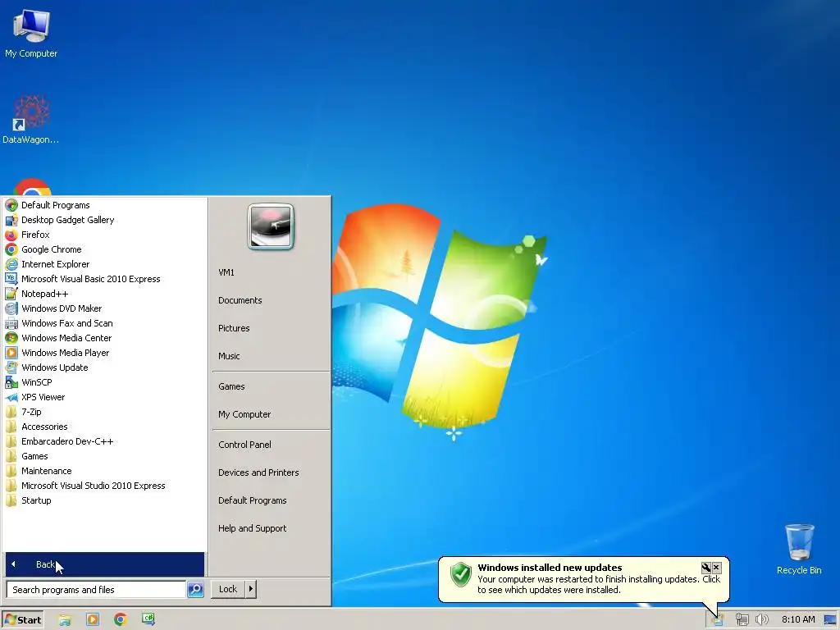
Task: Open Pictures from the Start menu
Action: click(x=234, y=328)
